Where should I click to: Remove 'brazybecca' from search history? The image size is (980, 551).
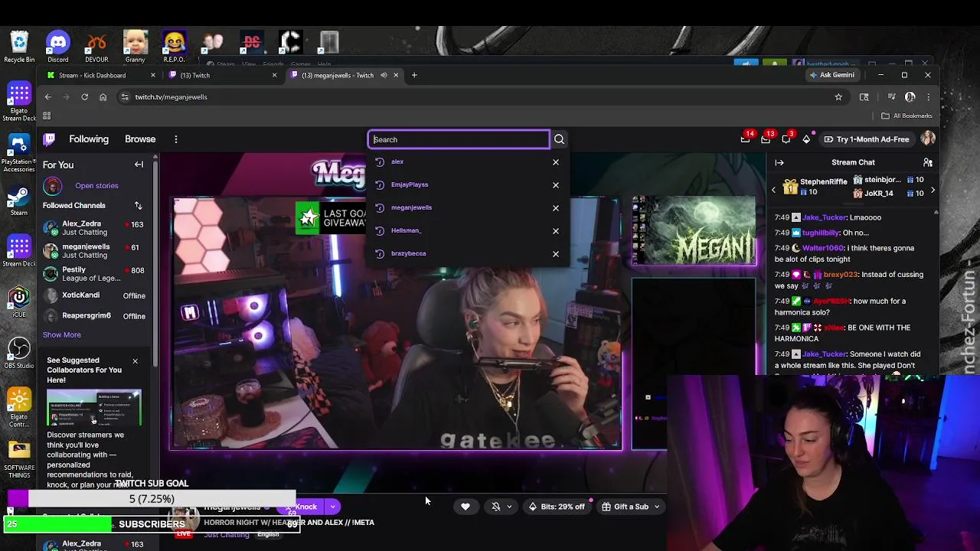click(x=556, y=254)
